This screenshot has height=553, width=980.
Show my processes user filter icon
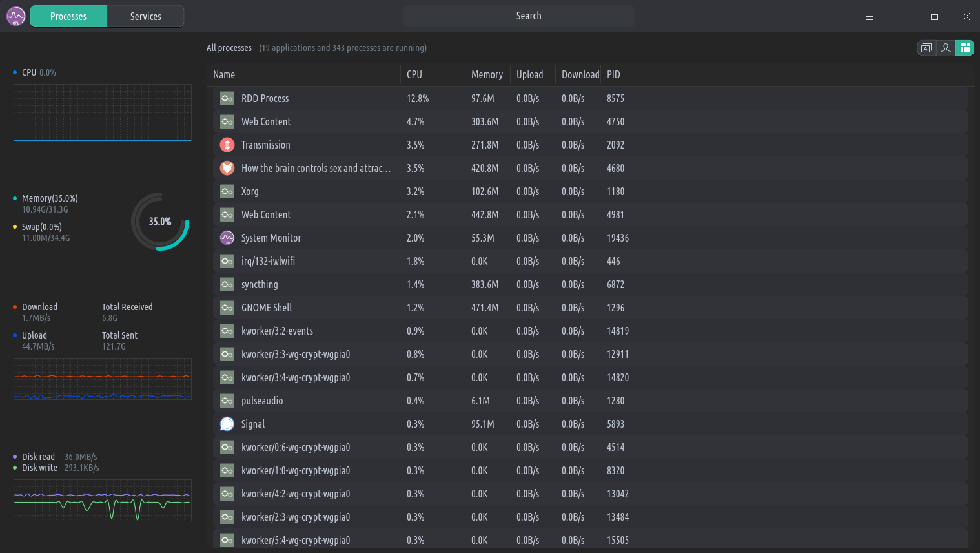(x=946, y=48)
